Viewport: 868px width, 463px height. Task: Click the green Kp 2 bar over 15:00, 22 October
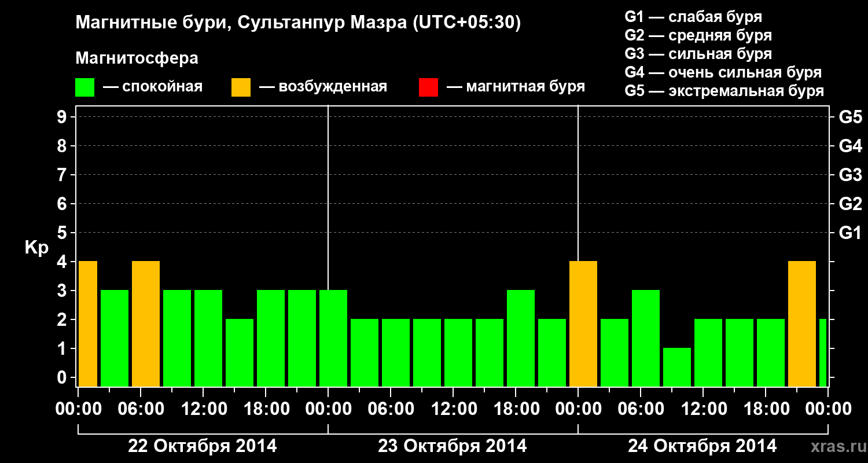[240, 352]
